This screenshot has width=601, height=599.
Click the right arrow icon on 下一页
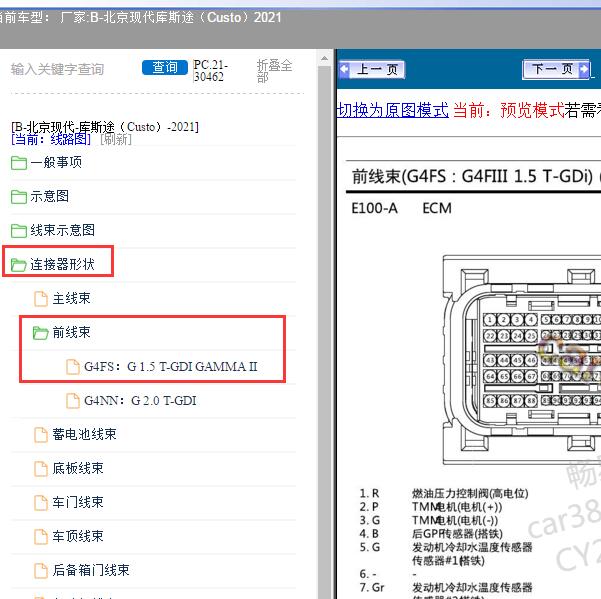click(584, 69)
